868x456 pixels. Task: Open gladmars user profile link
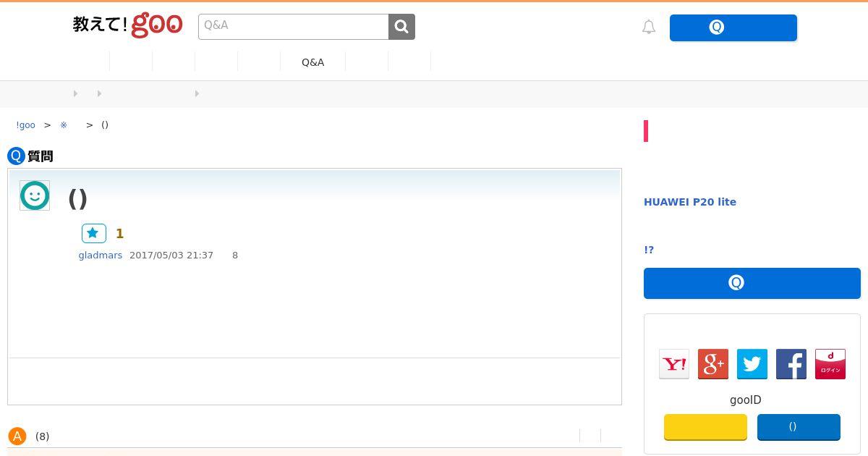pos(101,256)
